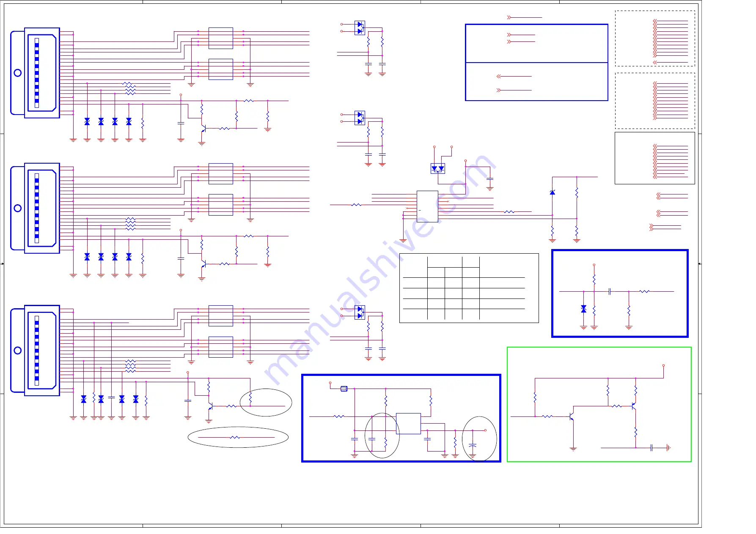Click the second dual-diode symbol below the top one
Screen dimensions: 756x534
360,118
